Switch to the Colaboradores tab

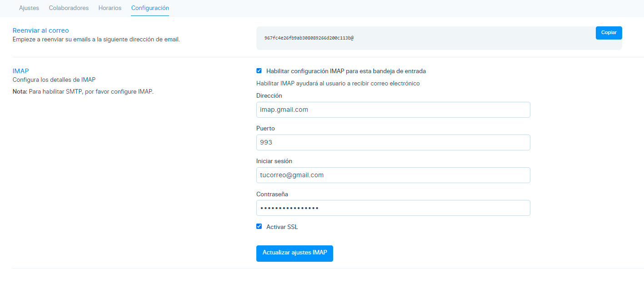pyautogui.click(x=69, y=8)
